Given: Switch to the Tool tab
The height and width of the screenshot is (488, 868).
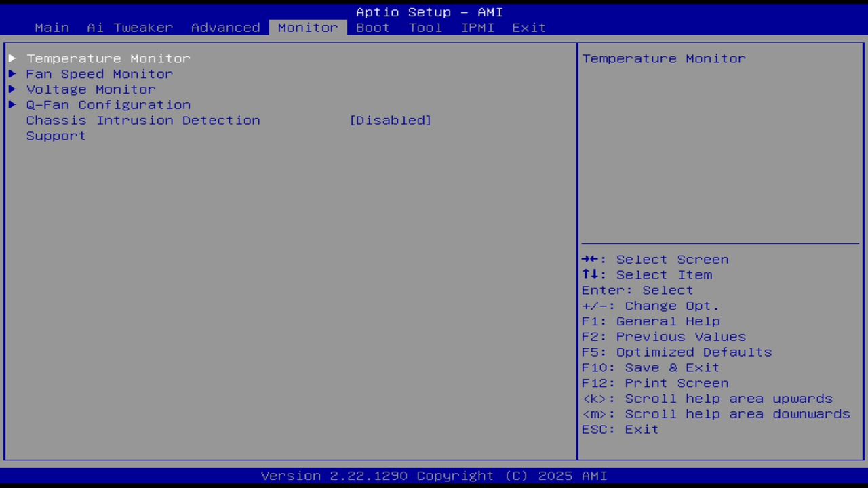Looking at the screenshot, I should 425,27.
